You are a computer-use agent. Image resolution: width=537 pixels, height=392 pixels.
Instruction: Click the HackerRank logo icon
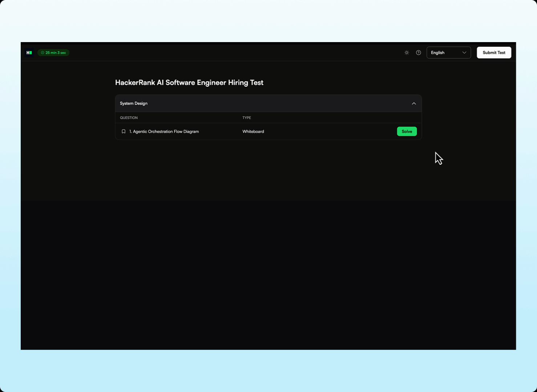click(29, 53)
